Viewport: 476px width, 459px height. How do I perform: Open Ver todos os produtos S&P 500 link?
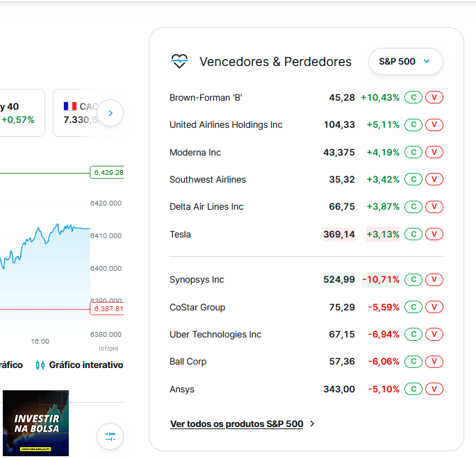pyautogui.click(x=236, y=424)
